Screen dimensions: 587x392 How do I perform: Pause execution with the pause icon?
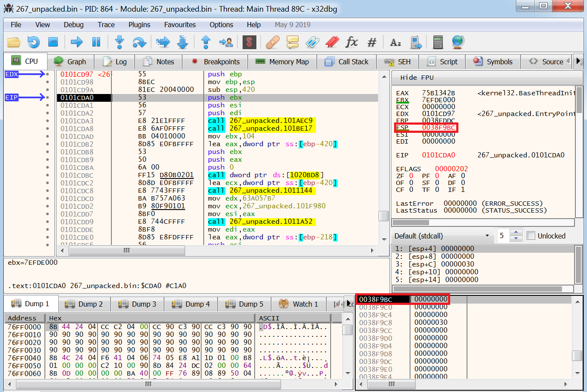tap(96, 42)
